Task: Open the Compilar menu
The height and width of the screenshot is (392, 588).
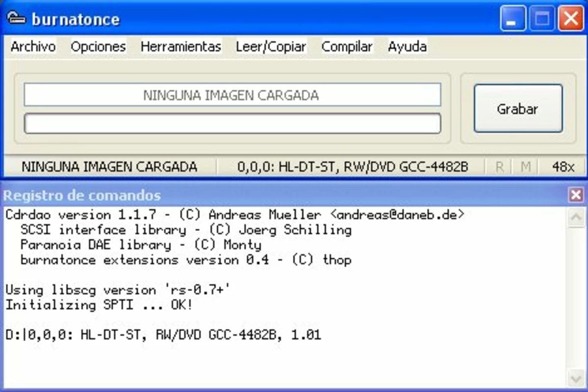Action: pyautogui.click(x=347, y=47)
